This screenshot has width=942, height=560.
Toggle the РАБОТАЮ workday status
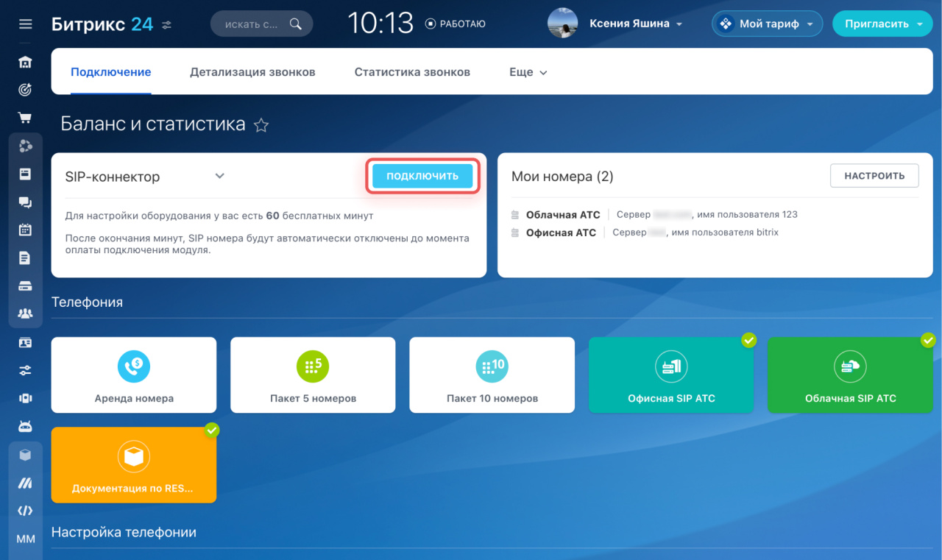[456, 24]
